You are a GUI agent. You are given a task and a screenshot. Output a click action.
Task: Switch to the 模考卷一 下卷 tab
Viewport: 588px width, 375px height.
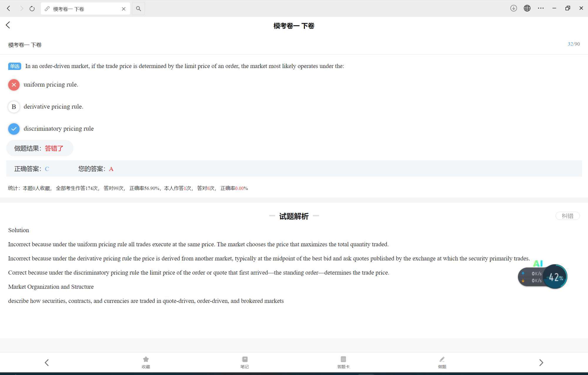[79, 9]
